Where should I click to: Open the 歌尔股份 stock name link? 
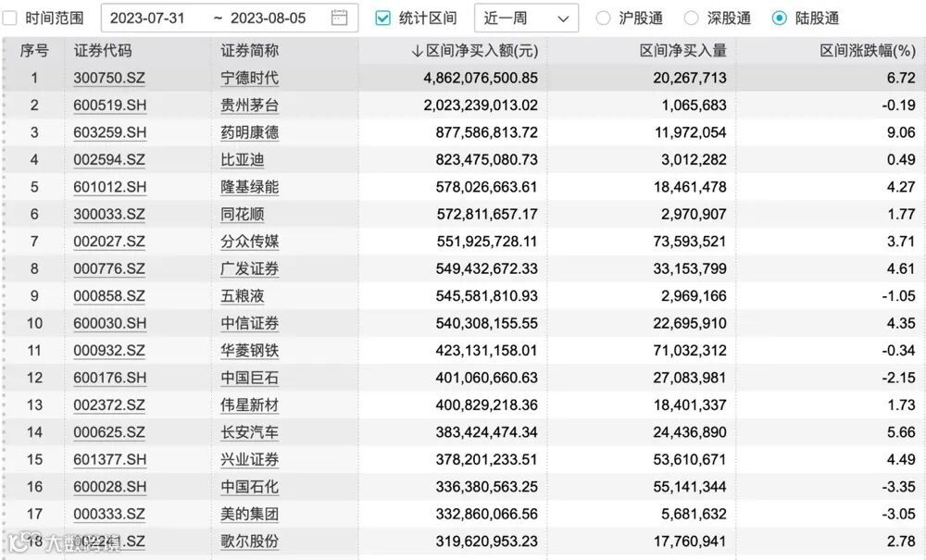pos(250,541)
